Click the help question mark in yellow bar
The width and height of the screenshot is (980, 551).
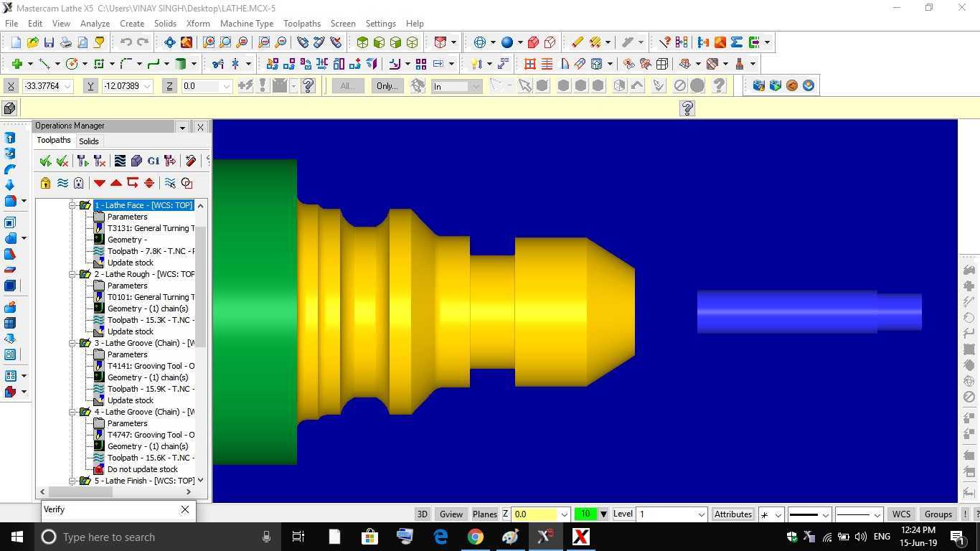[x=687, y=108]
